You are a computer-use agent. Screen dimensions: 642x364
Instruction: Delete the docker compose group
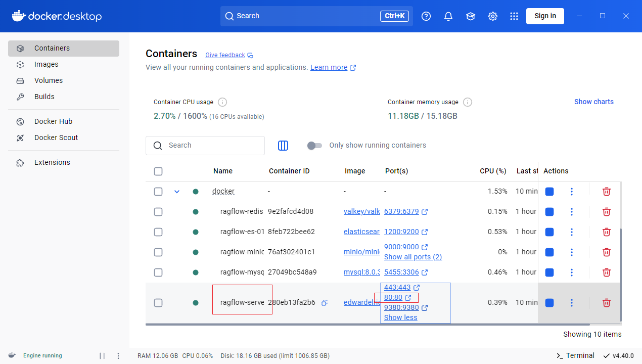[x=607, y=192]
